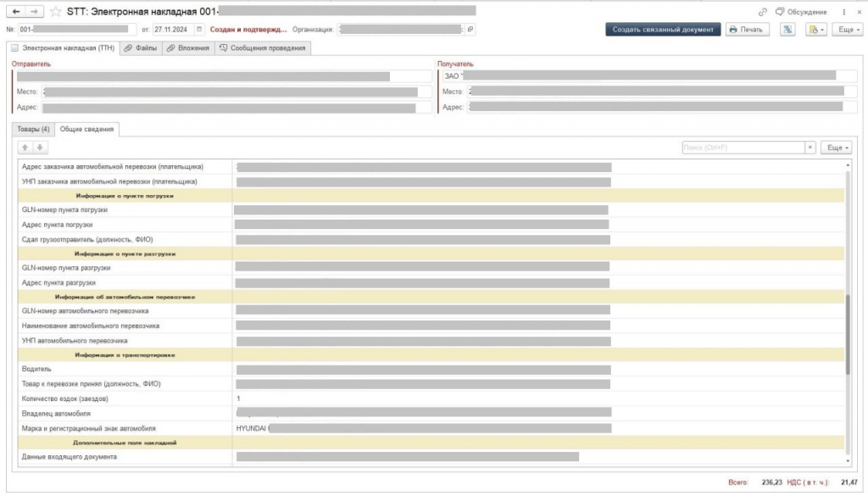Click the sender Адрес field
The width and height of the screenshot is (868, 496).
[236, 108]
